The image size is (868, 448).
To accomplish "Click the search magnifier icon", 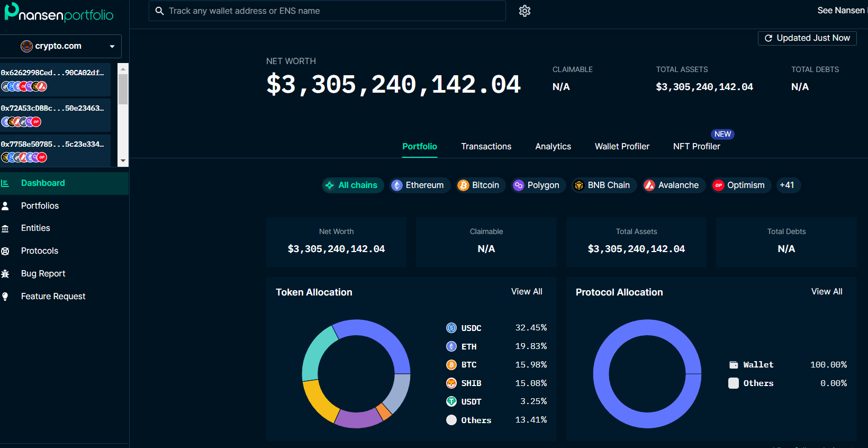I will (159, 11).
